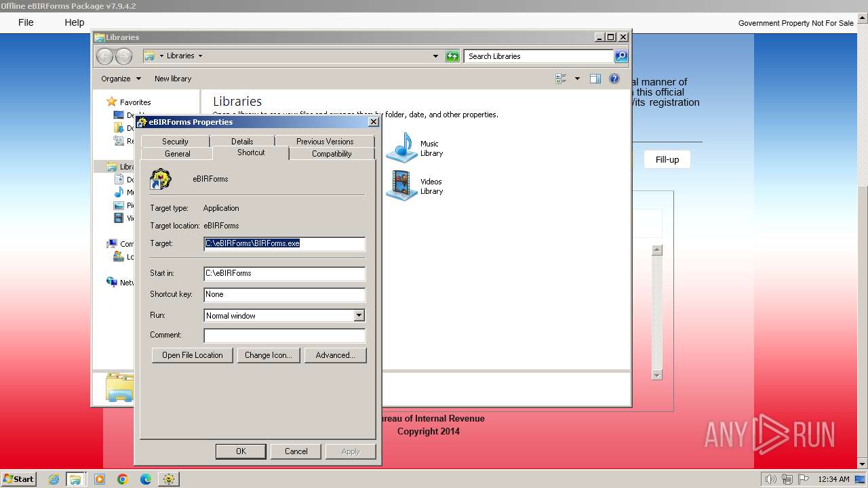Select the Computer icon in navigation pane

(112, 244)
